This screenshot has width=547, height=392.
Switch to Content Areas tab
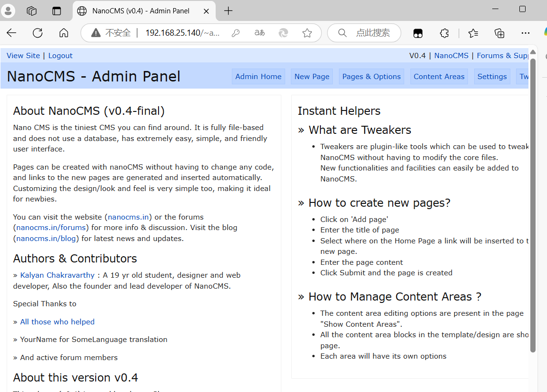coord(439,76)
